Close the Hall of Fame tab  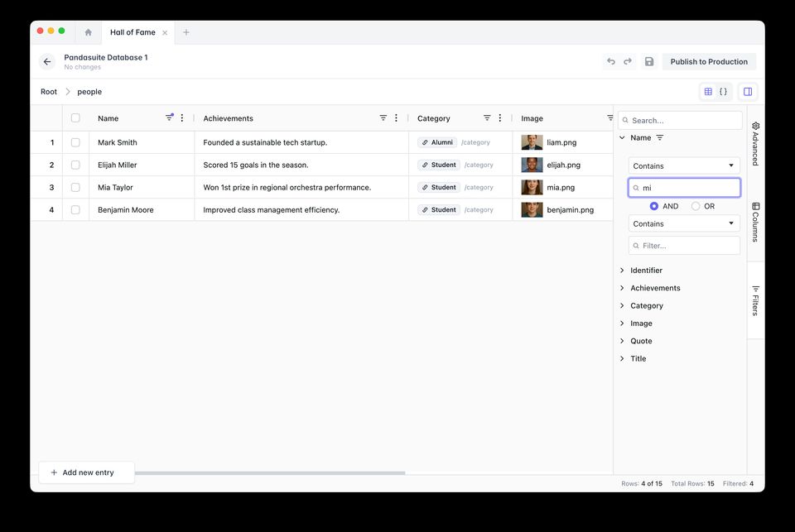(x=165, y=32)
